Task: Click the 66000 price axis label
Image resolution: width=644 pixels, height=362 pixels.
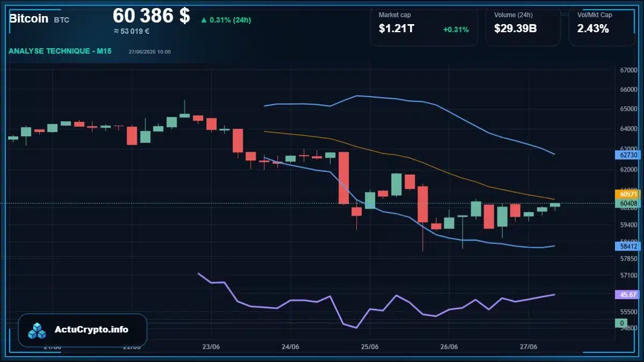Action: coord(628,90)
